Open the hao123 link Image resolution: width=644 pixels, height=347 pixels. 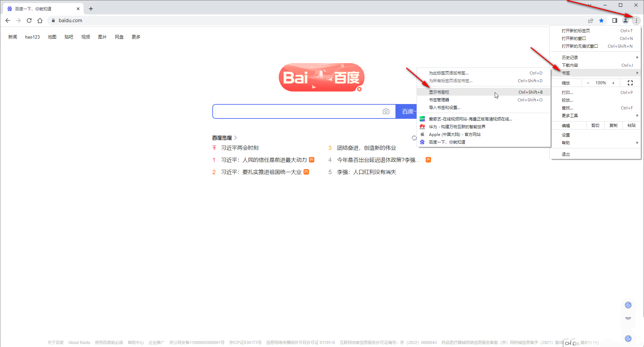coord(33,37)
